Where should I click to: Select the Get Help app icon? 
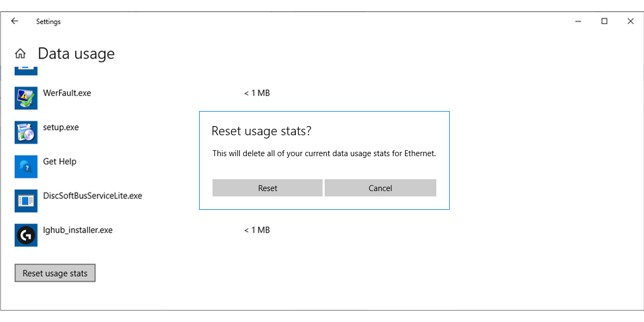click(x=26, y=166)
